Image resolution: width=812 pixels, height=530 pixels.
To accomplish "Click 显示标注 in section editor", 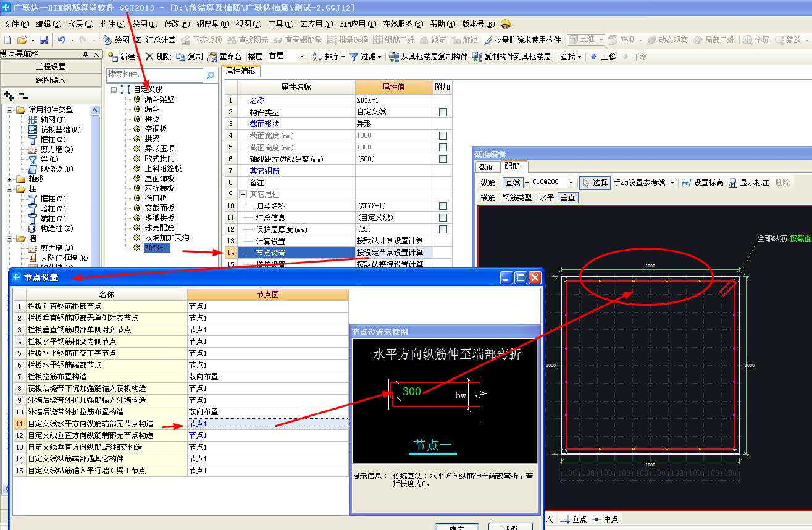I will [x=749, y=183].
